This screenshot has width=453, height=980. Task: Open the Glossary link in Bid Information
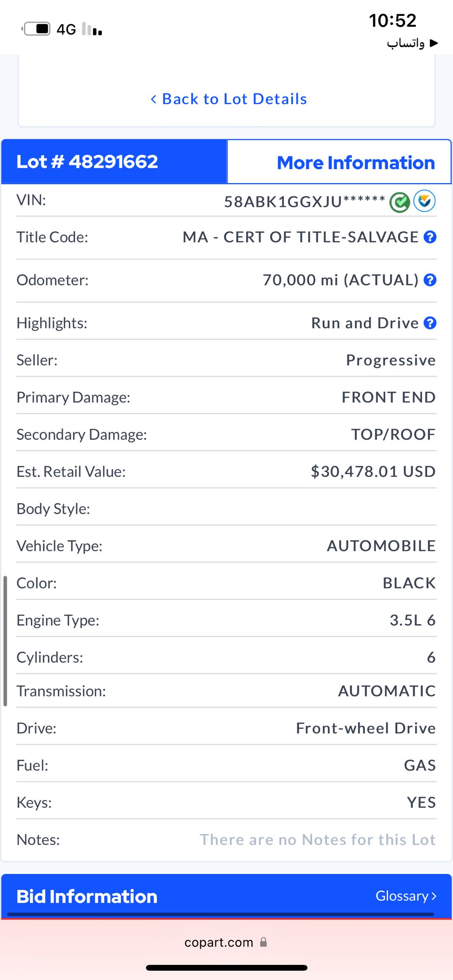click(401, 896)
